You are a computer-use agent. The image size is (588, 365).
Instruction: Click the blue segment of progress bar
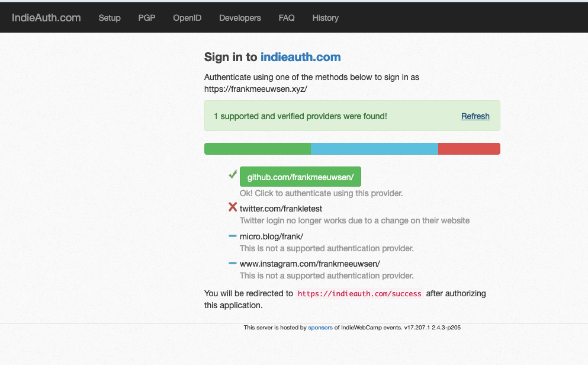374,149
